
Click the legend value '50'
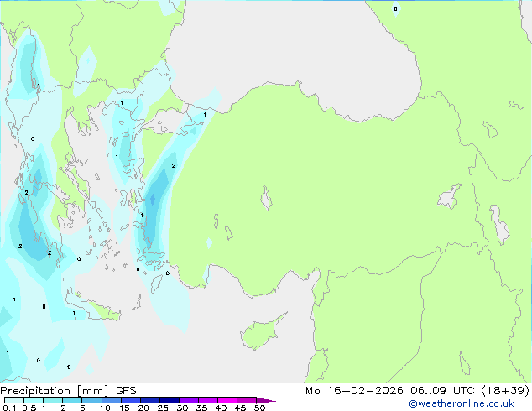point(259,408)
